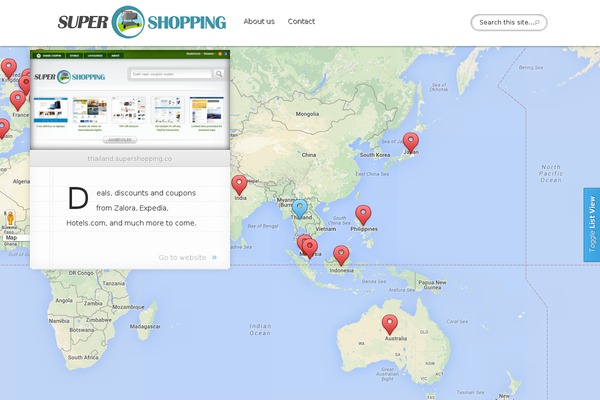Click the Algeria map label
The width and height of the screenshot is (600, 400).
pyautogui.click(x=21, y=181)
